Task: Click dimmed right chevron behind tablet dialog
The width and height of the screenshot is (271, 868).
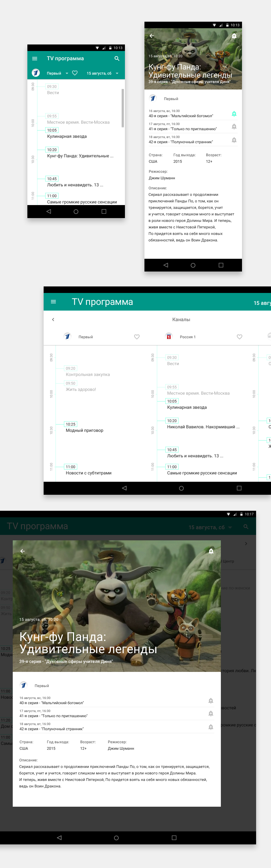Action: pyautogui.click(x=246, y=544)
